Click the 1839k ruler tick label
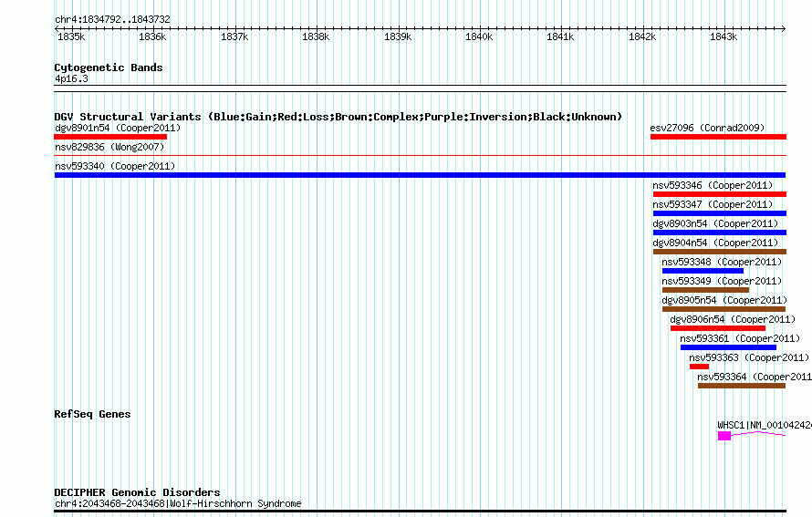This screenshot has height=517, width=812. [x=398, y=36]
